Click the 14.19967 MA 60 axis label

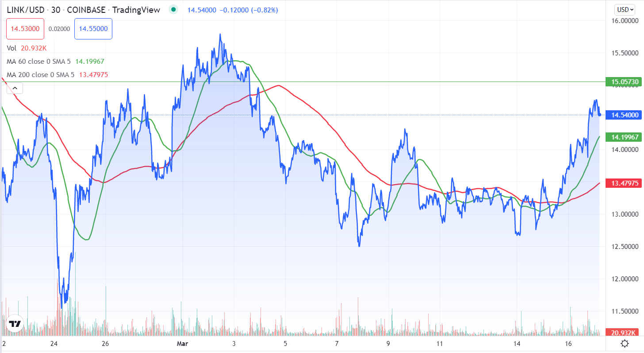coord(624,137)
